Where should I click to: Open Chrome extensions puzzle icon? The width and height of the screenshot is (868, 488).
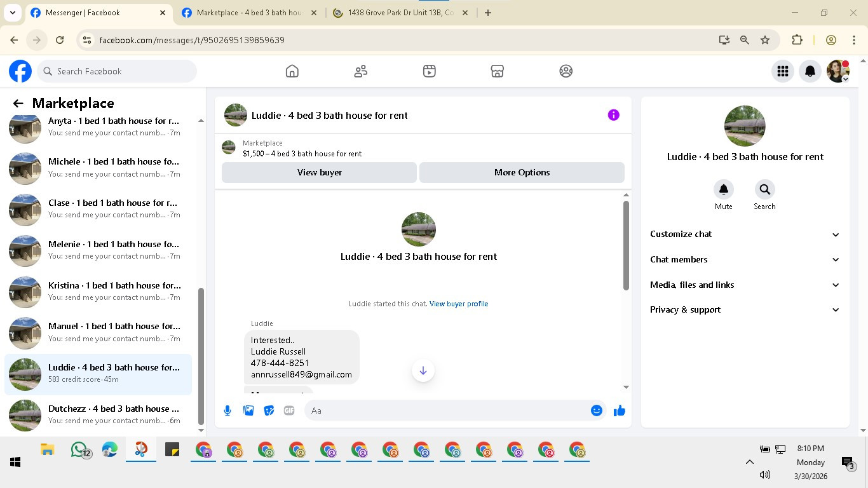pyautogui.click(x=797, y=40)
